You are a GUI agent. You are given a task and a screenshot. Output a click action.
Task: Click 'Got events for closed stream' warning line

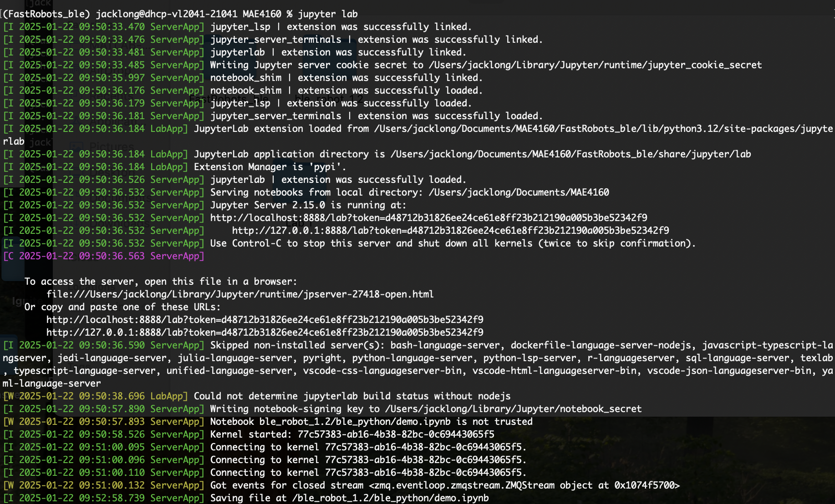341,485
